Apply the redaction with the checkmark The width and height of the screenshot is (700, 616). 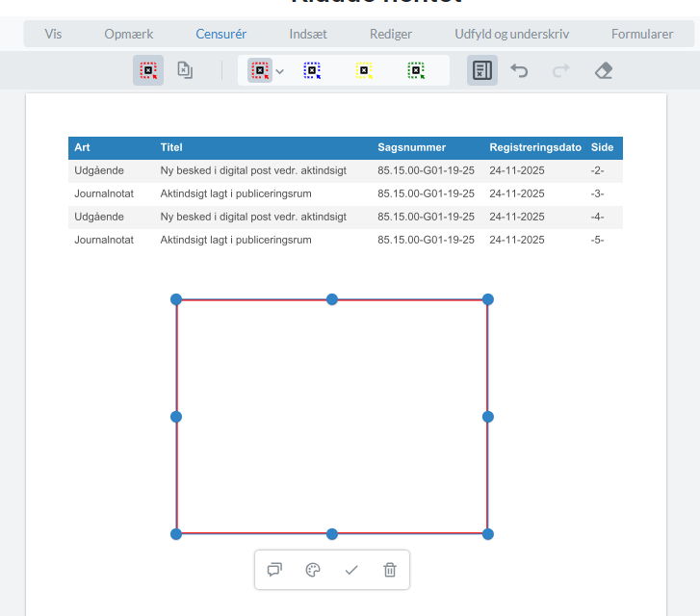tap(351, 570)
